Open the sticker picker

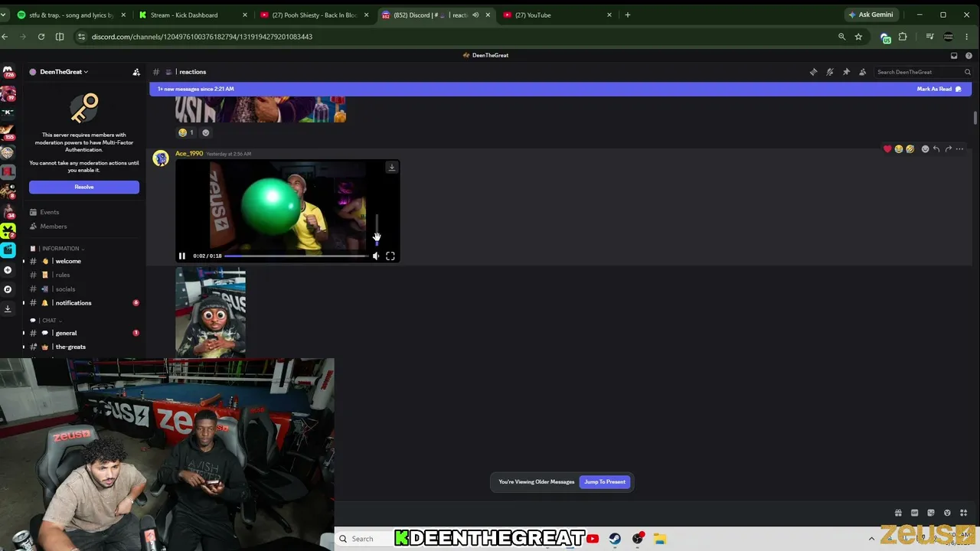(x=931, y=513)
